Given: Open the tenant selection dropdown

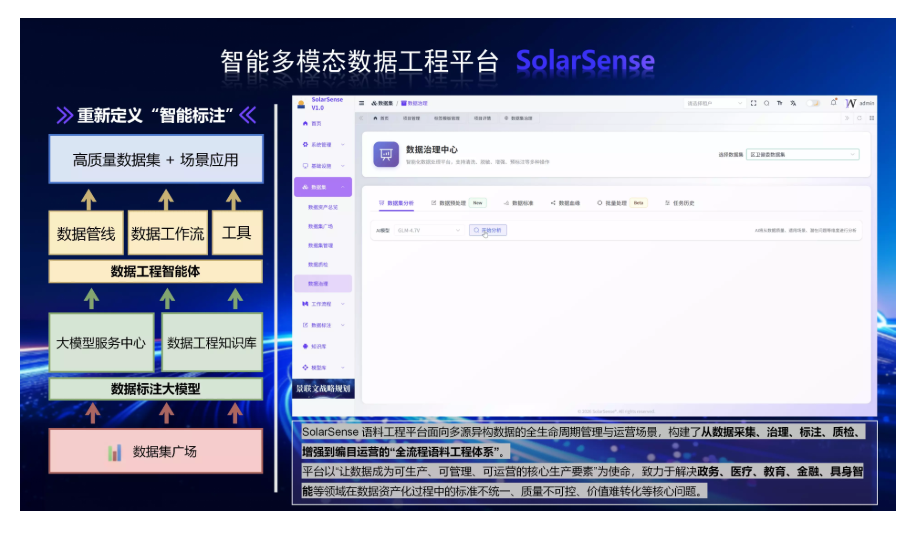Looking at the screenshot, I should pyautogui.click(x=713, y=103).
